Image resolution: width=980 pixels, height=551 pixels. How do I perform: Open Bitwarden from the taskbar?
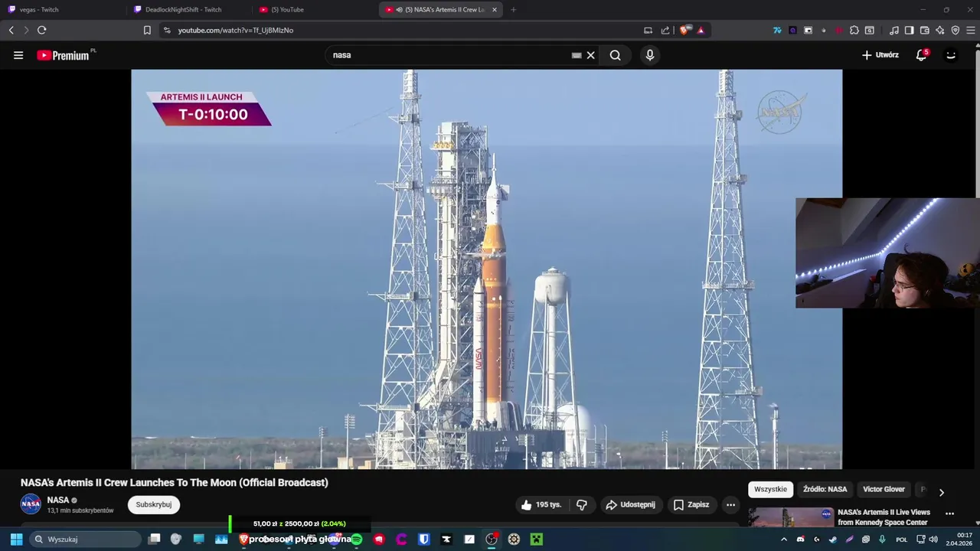(424, 539)
